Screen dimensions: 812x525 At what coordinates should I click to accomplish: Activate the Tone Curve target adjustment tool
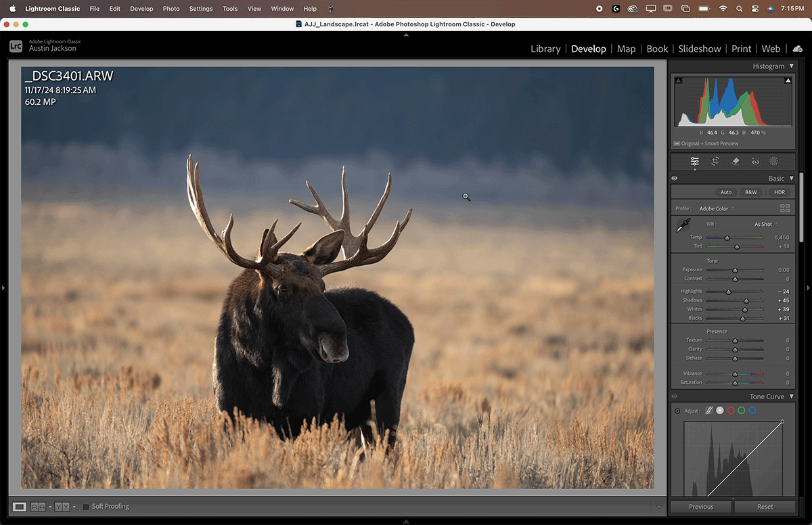point(677,411)
